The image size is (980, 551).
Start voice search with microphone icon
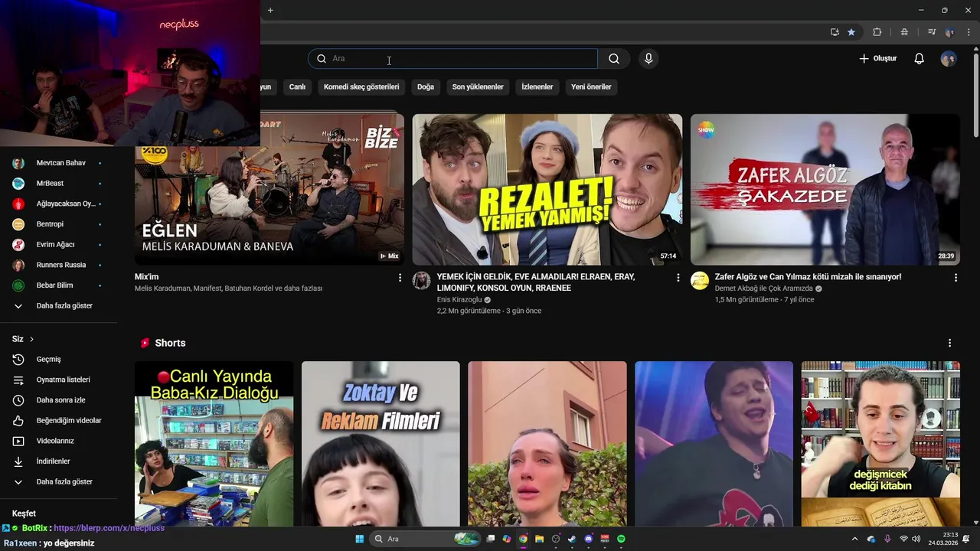tap(648, 59)
